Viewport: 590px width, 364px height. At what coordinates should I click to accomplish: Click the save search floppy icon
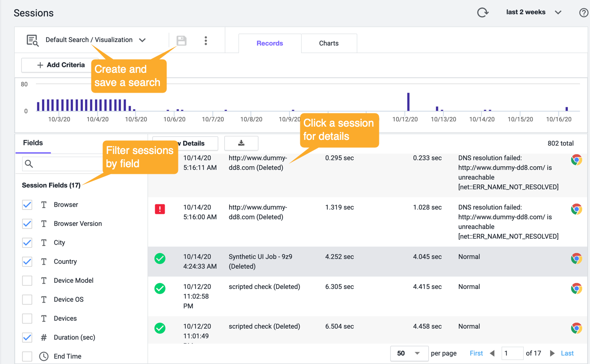click(x=182, y=41)
